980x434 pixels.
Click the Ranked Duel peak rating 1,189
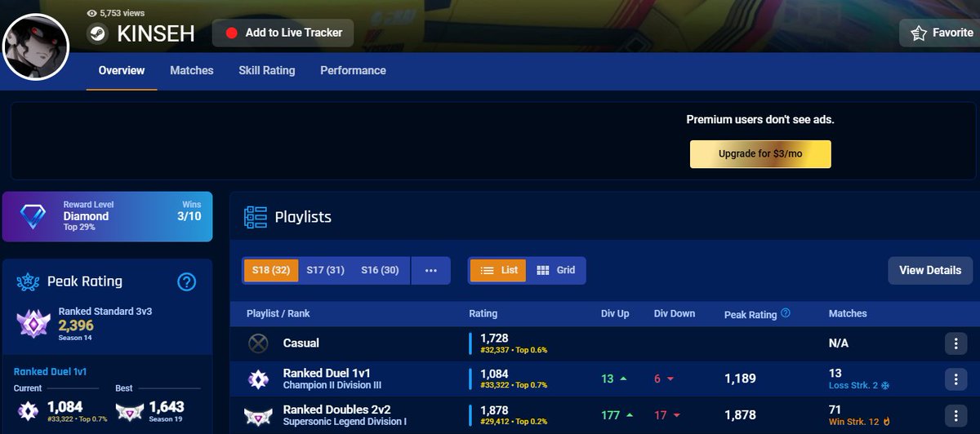point(740,379)
